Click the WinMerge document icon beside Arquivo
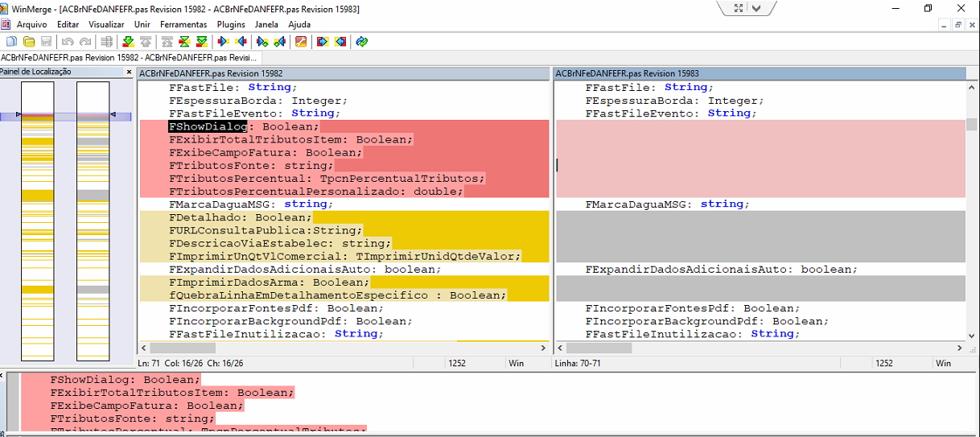Image resolution: width=980 pixels, height=437 pixels. coord(6,24)
